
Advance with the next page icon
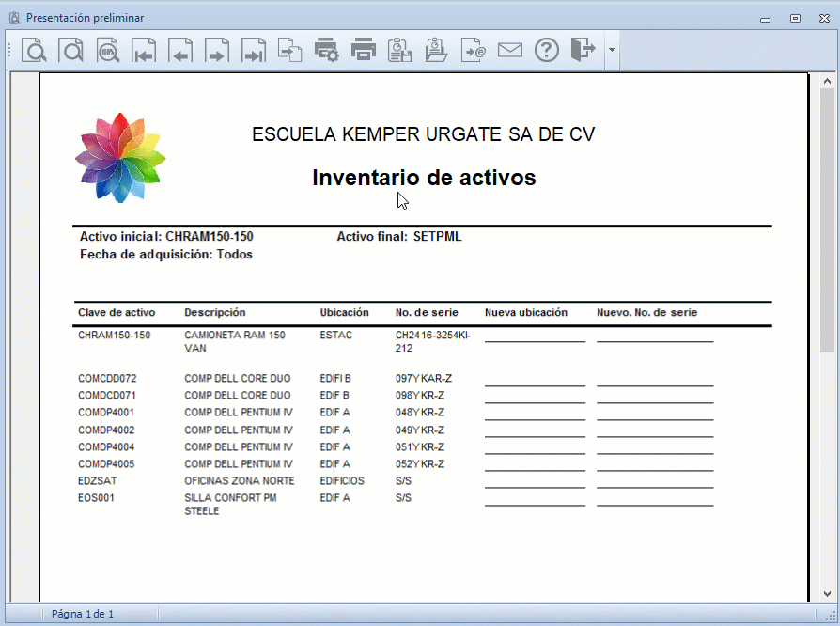pyautogui.click(x=217, y=50)
